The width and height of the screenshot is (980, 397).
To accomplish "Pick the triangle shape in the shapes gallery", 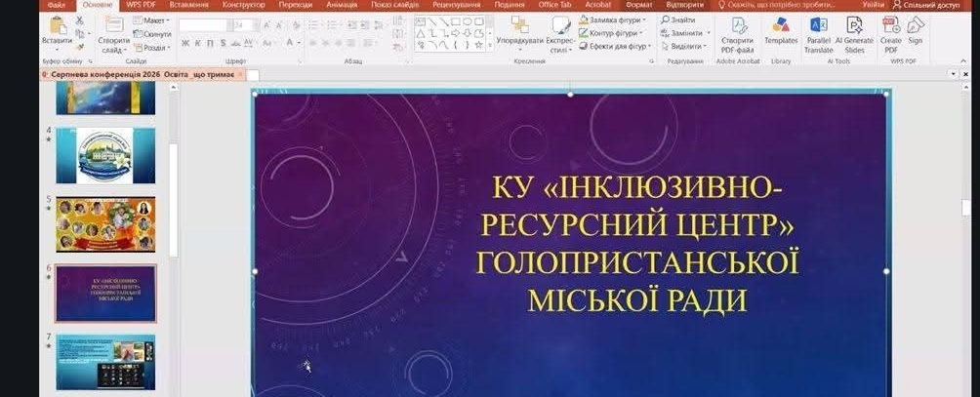I will [x=421, y=33].
